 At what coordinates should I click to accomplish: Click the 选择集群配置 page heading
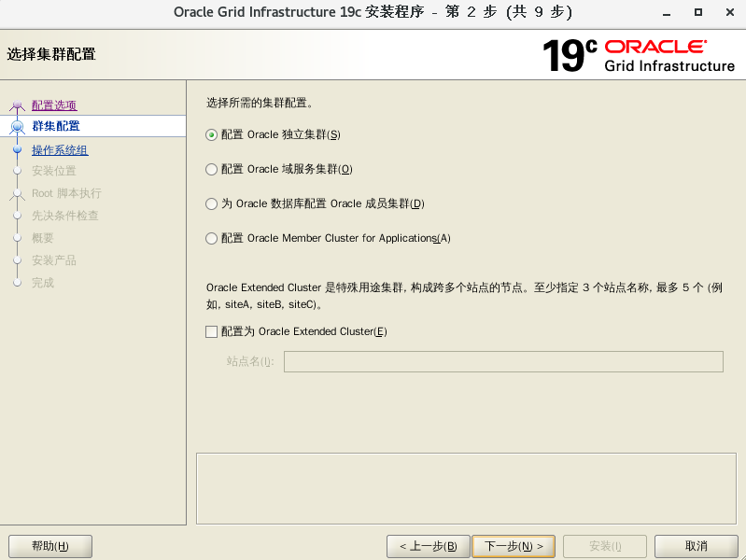[51, 54]
